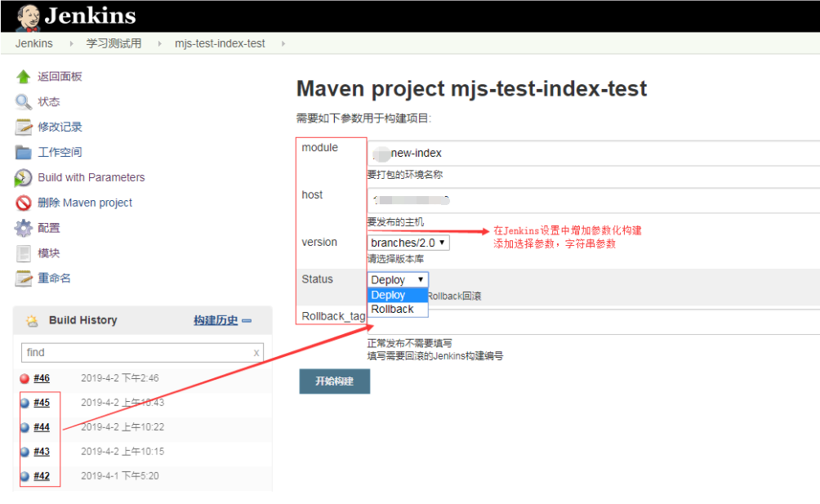Screen dimensions: 820x504
Task: Click the 开始构建 build button
Action: (x=335, y=381)
